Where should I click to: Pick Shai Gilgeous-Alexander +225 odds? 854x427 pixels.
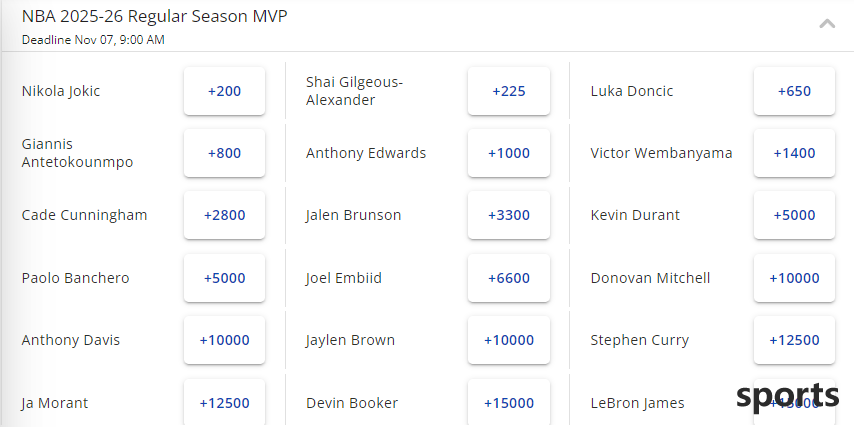[509, 91]
